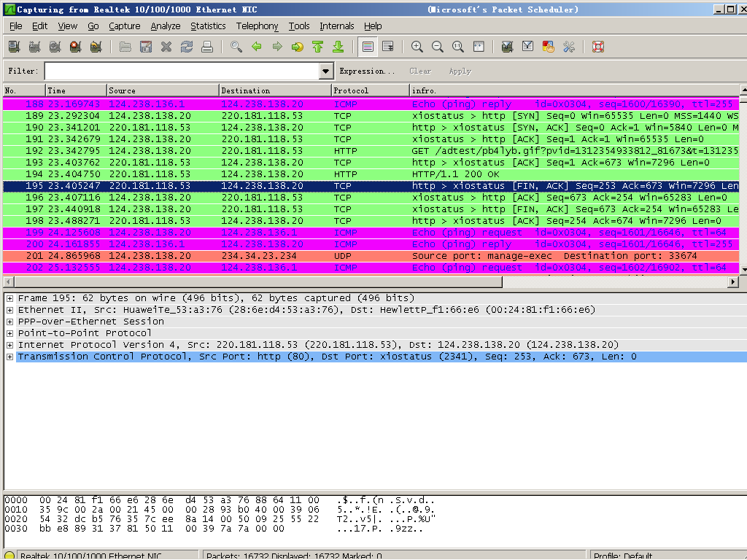Sort by the Protocol column header

coord(370,90)
